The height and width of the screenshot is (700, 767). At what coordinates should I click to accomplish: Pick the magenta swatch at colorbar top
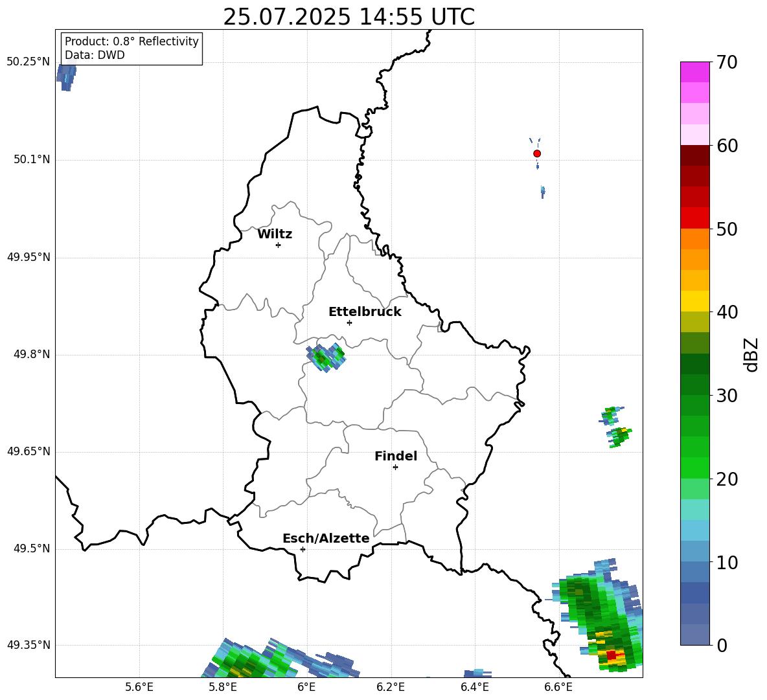(x=694, y=72)
